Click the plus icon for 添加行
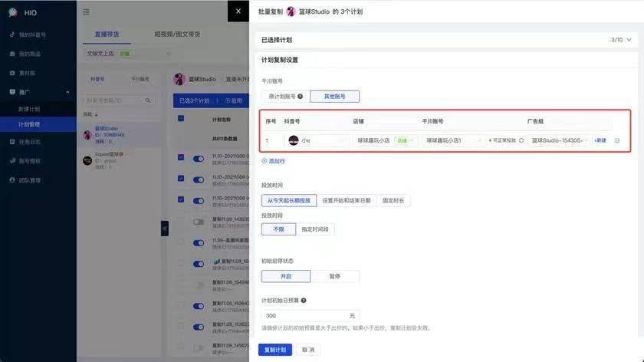This screenshot has height=362, width=644. point(264,161)
